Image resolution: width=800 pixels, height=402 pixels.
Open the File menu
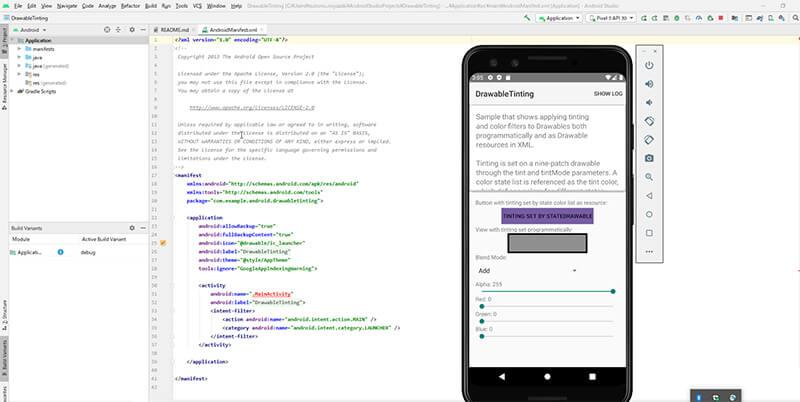click(x=18, y=6)
